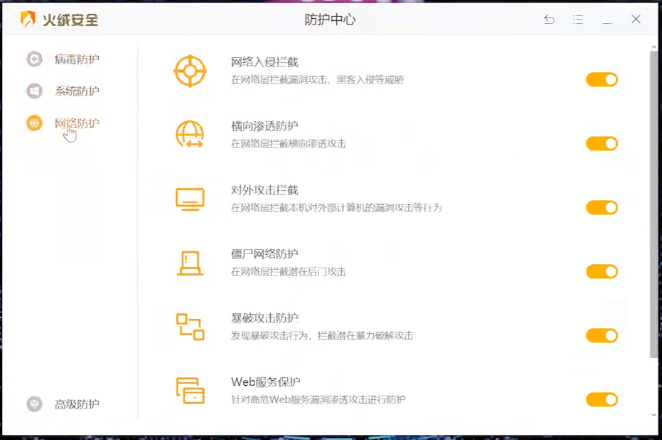Open Web服务保护 settings title

click(266, 382)
